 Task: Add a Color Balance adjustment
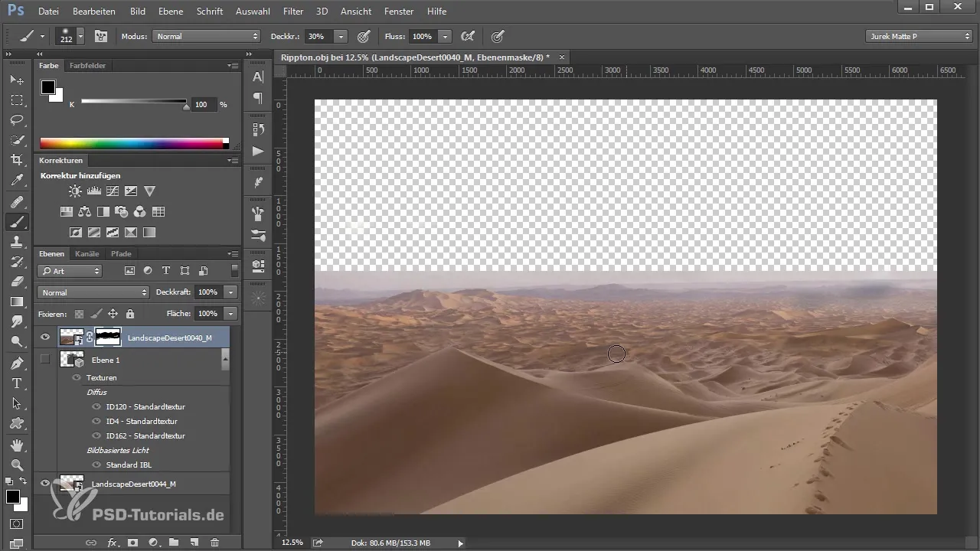[84, 212]
